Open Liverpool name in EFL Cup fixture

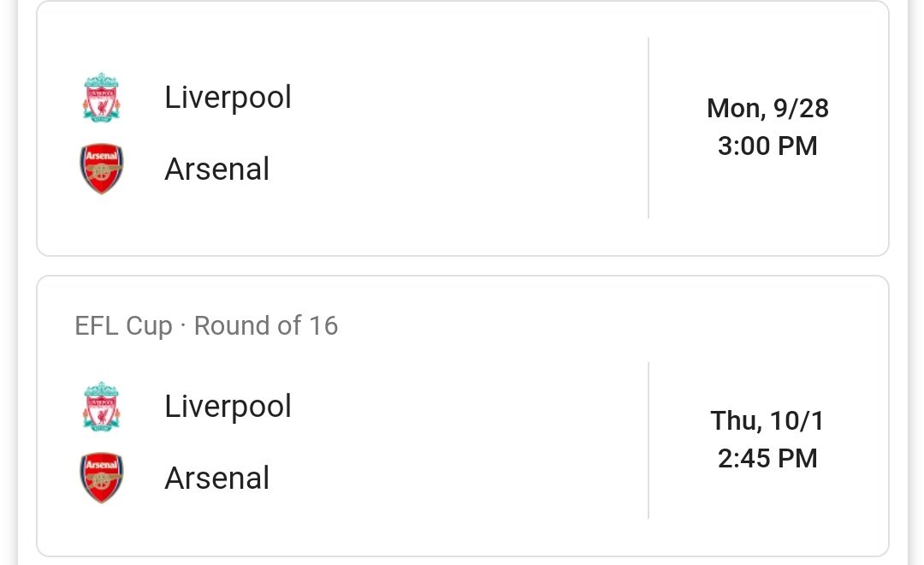pos(228,407)
